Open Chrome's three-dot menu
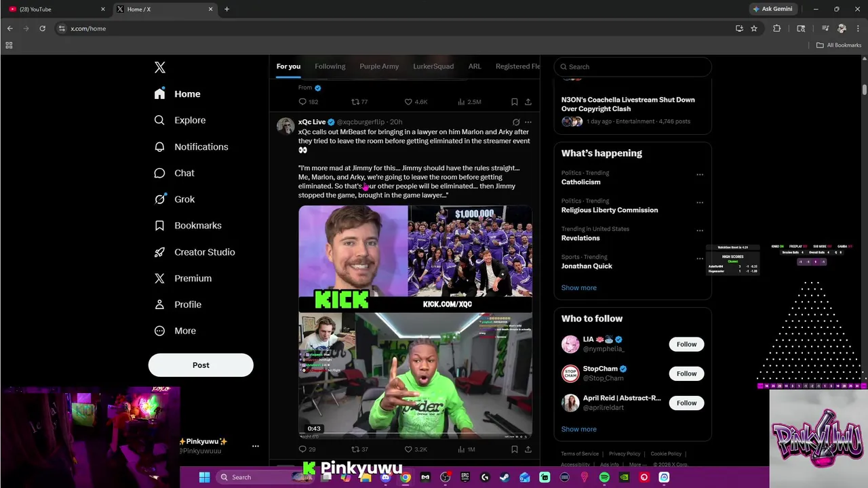Screen dimensions: 868x488 point(858,28)
